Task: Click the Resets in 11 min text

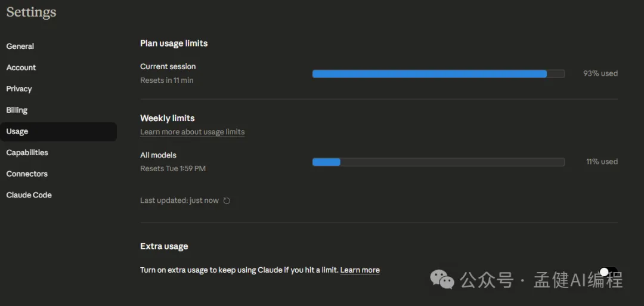Action: [x=167, y=81]
